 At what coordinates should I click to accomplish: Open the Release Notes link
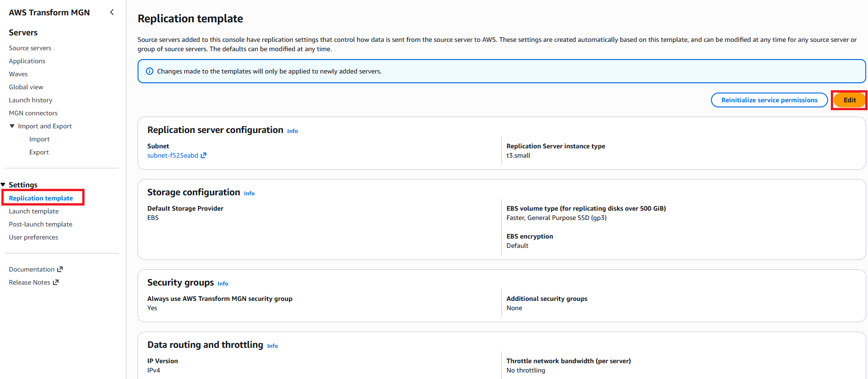click(29, 282)
